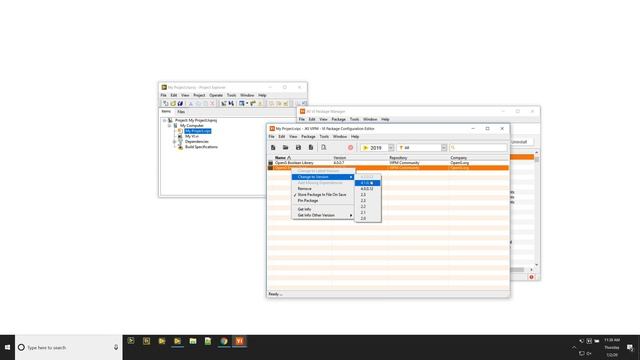Toggle Store Package In File On Save
The image size is (640, 360).
point(322,195)
